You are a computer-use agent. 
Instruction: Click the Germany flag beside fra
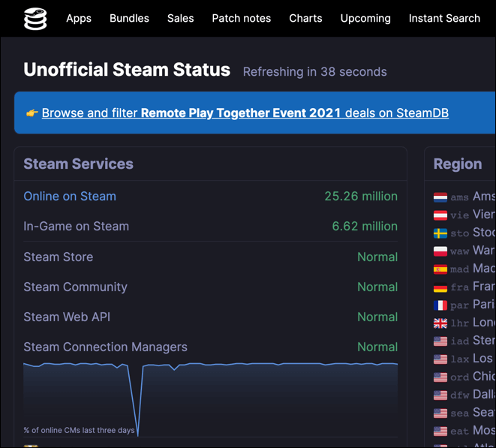[440, 287]
